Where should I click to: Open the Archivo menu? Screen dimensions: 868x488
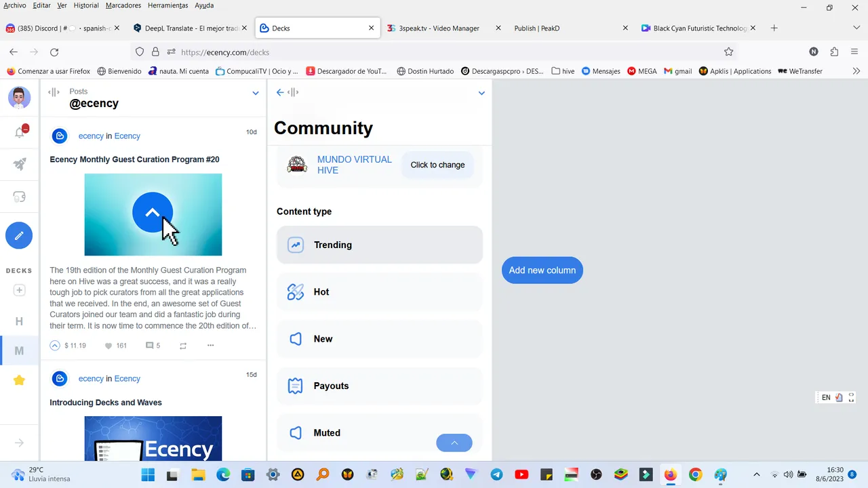[15, 5]
